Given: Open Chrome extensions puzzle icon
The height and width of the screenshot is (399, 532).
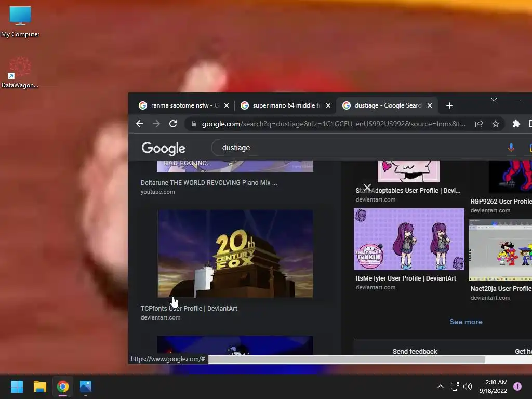Looking at the screenshot, I should click(516, 124).
